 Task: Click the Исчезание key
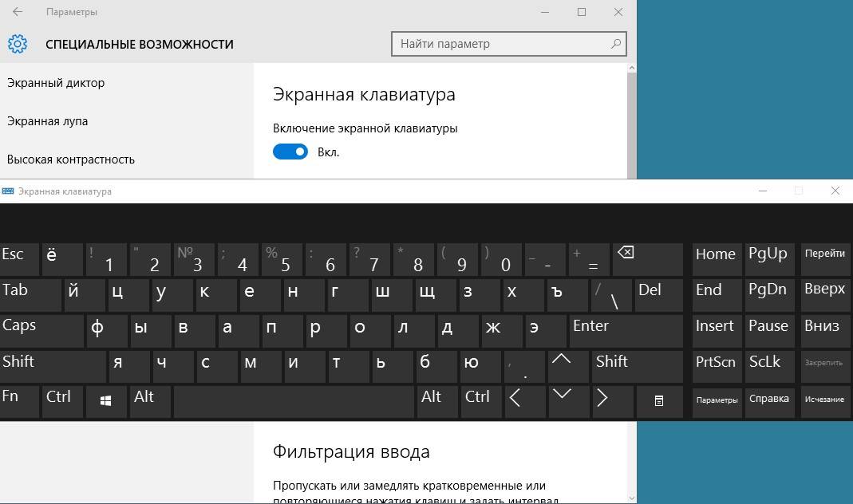pyautogui.click(x=825, y=401)
